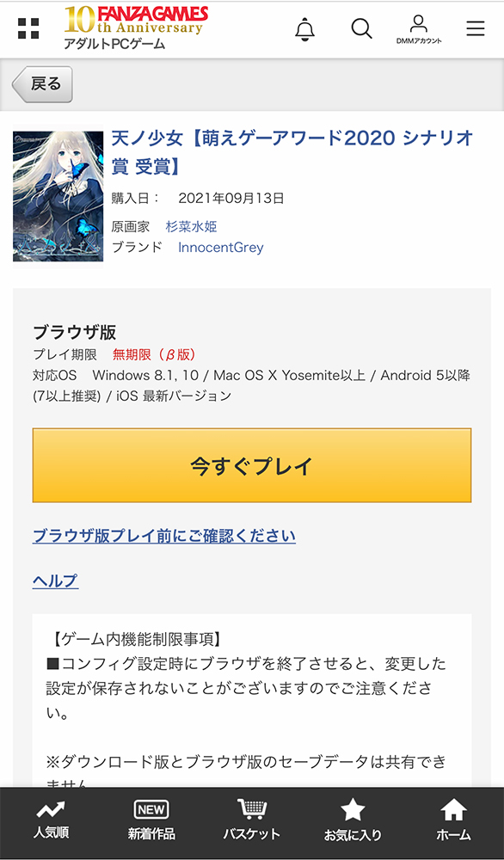Open the バスケット cart icon
This screenshot has height=860, width=504.
[x=252, y=820]
